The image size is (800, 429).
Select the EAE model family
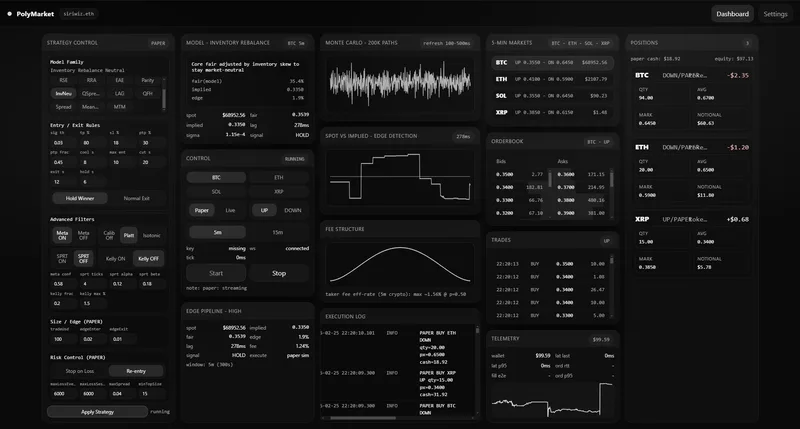(119, 80)
